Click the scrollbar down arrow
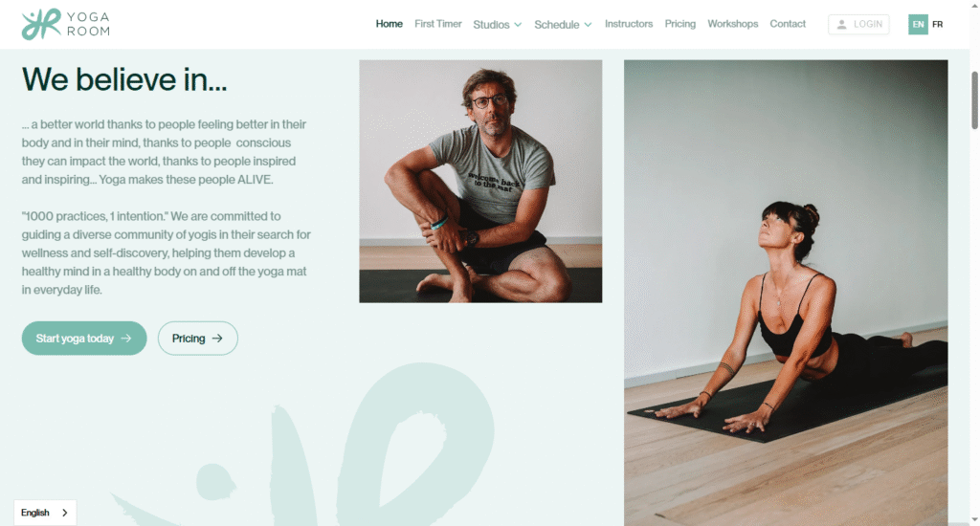Viewport: 980px width, 526px height. pos(974,519)
